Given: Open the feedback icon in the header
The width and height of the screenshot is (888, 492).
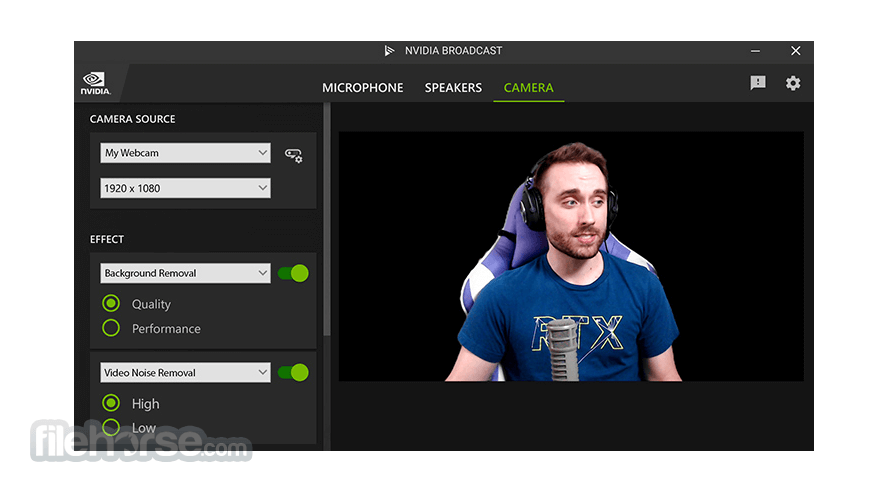Looking at the screenshot, I should (758, 83).
